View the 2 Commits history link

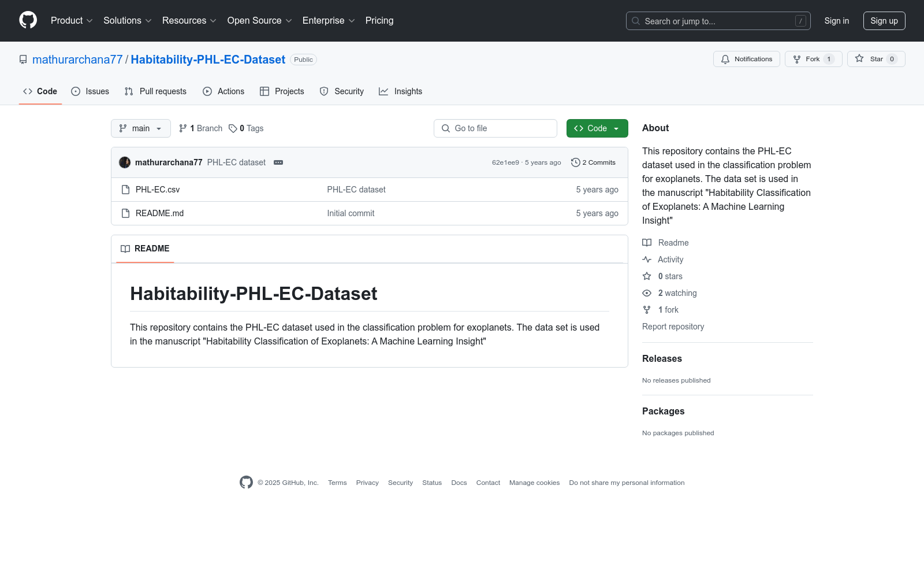(x=594, y=162)
